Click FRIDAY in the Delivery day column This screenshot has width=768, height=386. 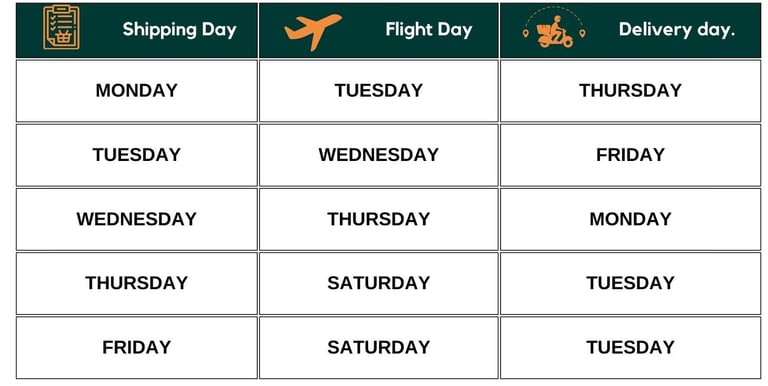coord(630,155)
